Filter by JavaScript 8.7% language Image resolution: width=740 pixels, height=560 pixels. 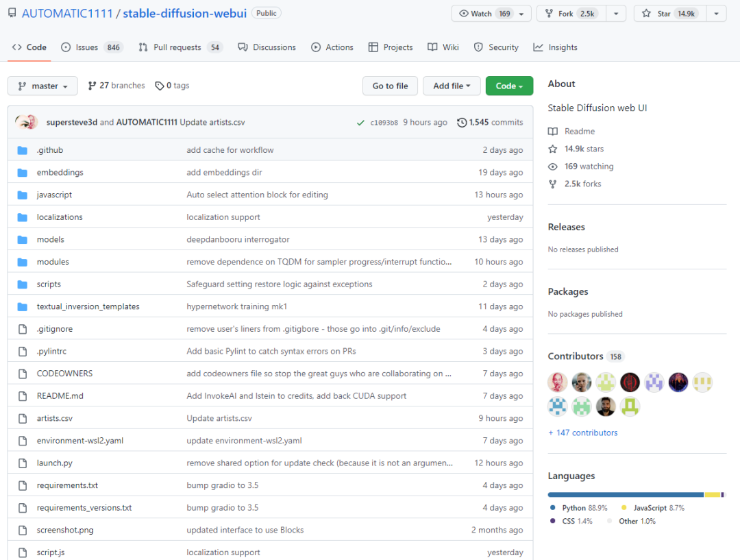pos(653,508)
